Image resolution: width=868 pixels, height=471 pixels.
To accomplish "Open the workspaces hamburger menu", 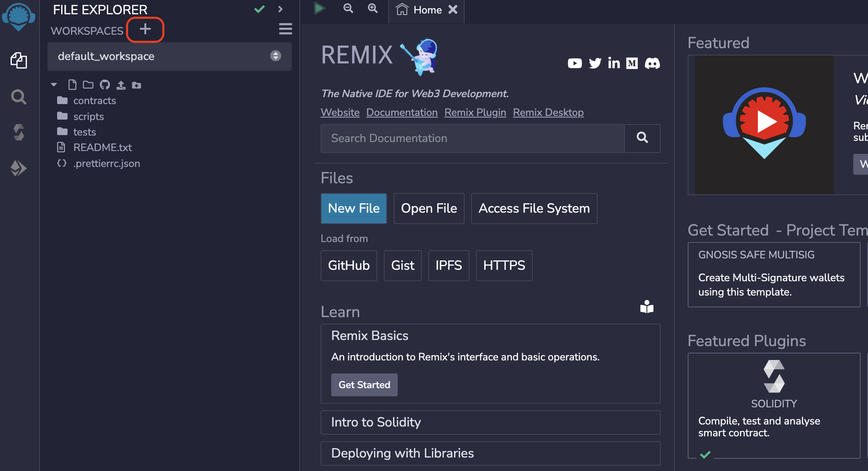I will 285,29.
